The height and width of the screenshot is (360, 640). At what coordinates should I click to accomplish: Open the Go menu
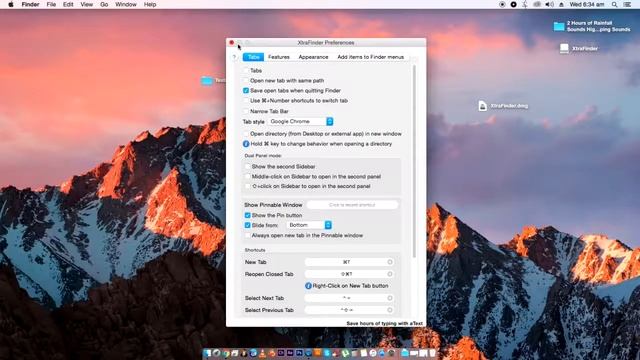[104, 4]
